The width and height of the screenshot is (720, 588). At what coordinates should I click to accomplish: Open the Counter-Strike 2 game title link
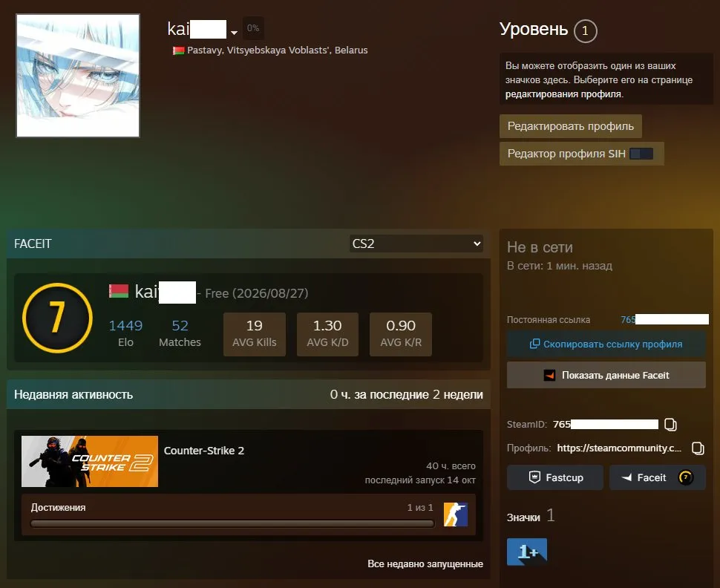(204, 451)
